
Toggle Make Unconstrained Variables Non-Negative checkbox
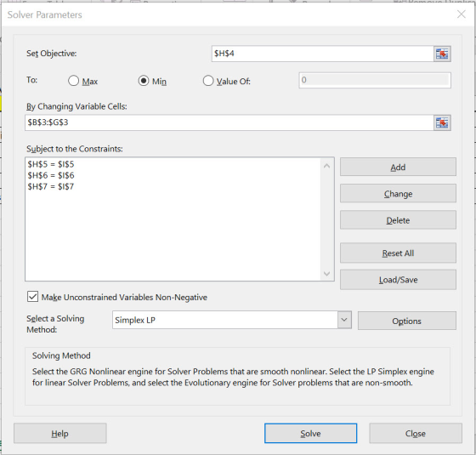[x=32, y=297]
